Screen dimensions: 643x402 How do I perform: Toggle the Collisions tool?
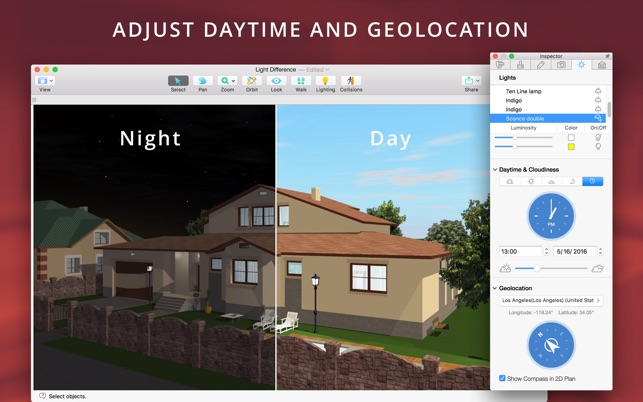[351, 81]
